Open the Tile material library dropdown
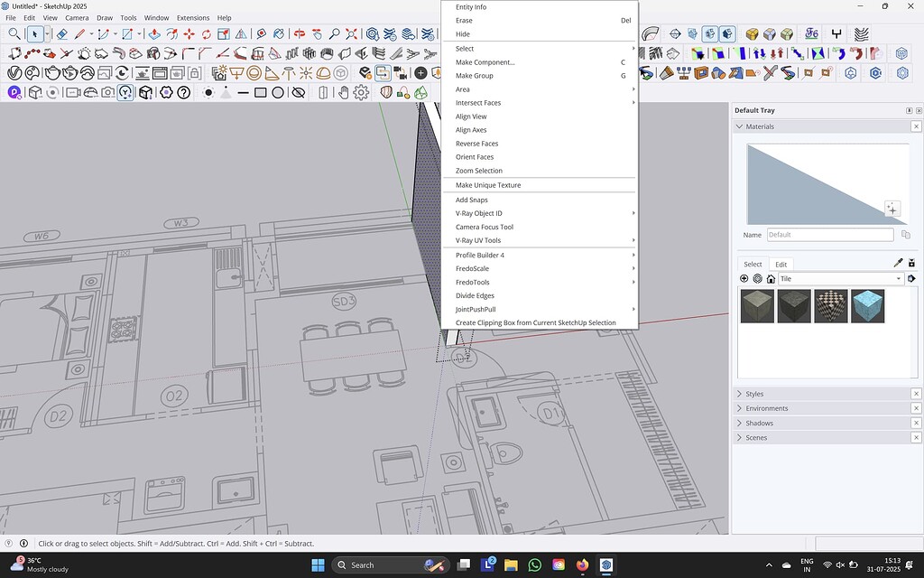 click(899, 279)
